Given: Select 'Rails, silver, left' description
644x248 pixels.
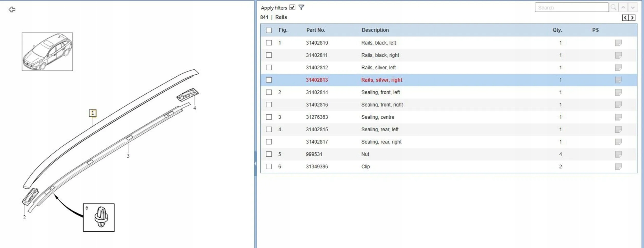Looking at the screenshot, I should point(378,68).
